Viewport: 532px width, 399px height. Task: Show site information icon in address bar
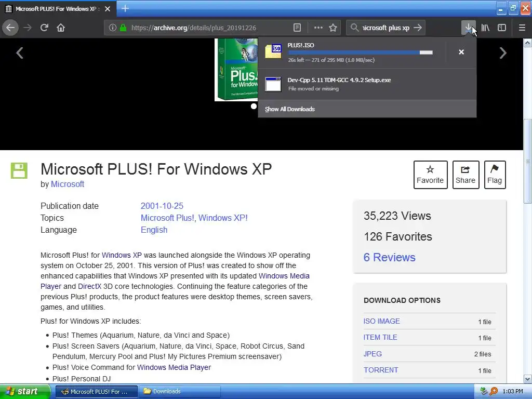[113, 28]
